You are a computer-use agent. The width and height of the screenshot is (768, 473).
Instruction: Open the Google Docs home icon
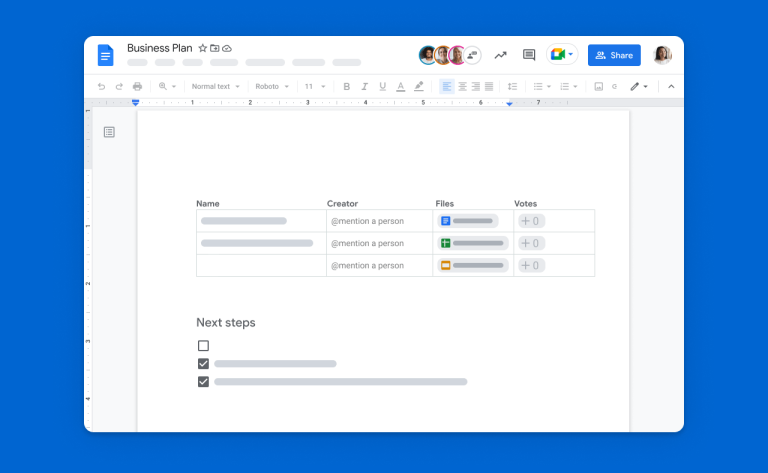tap(105, 55)
